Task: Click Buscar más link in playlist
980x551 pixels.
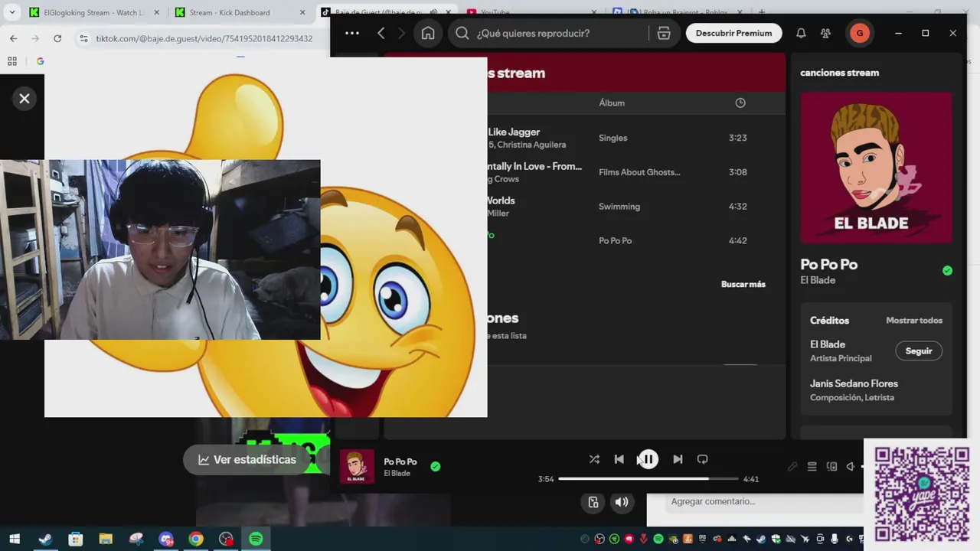Action: tap(743, 284)
